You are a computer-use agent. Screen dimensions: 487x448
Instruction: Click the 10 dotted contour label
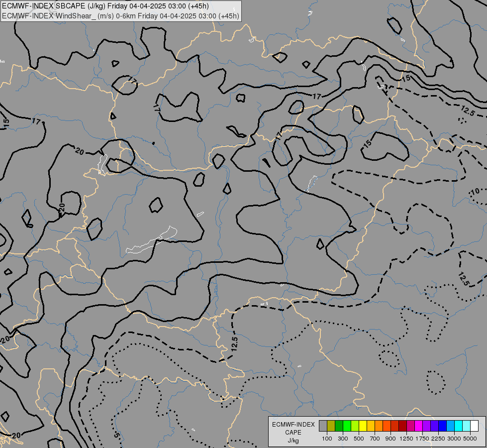click(475, 192)
